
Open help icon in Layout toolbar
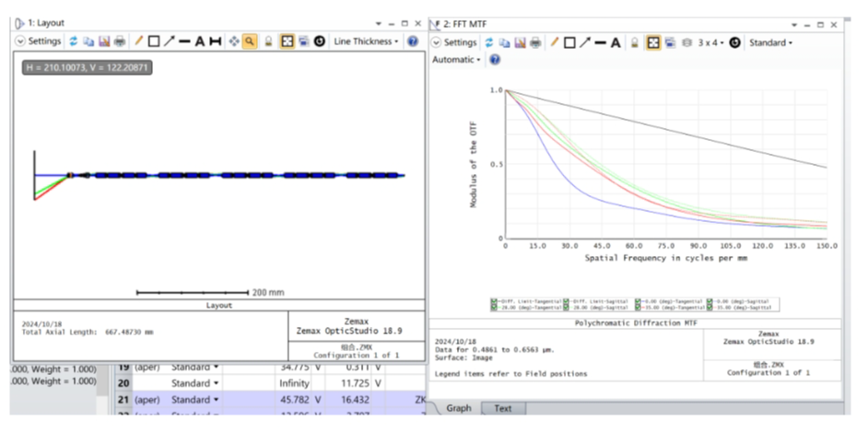[413, 41]
